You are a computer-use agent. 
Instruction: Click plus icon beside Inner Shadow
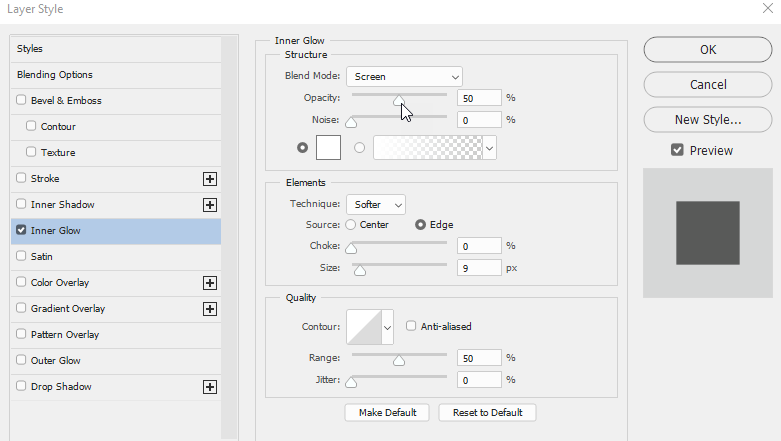[x=210, y=205]
